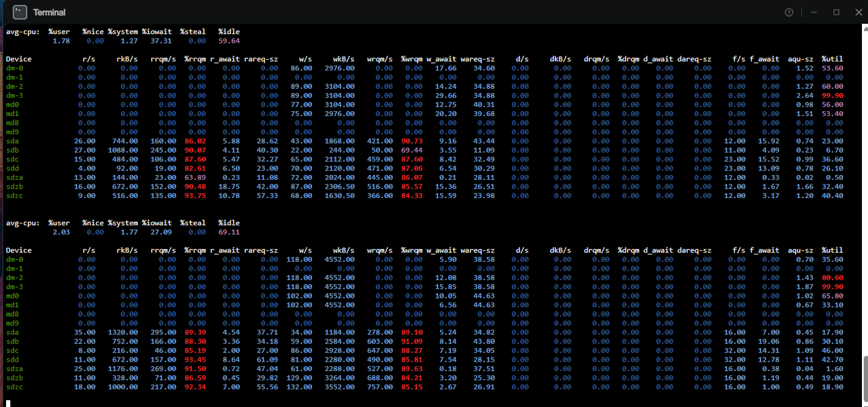Select the %user value 1.78
The height and width of the screenshot is (407, 868).
pyautogui.click(x=61, y=41)
